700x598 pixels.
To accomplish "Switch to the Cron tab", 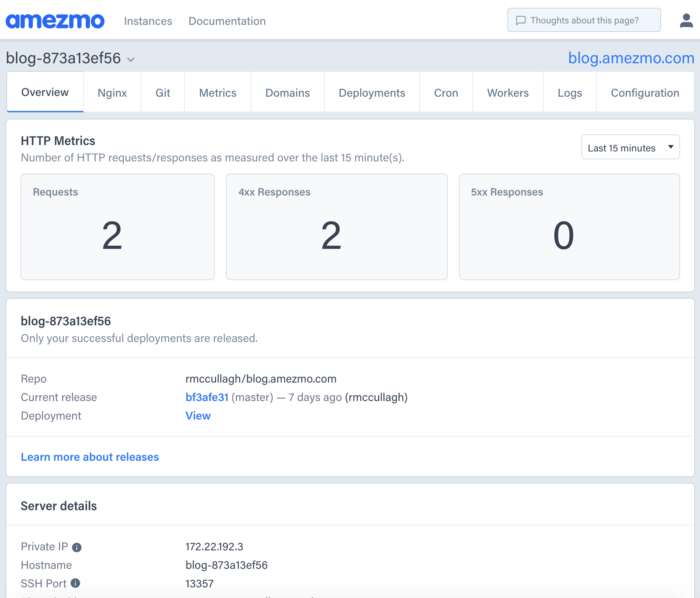I will [446, 93].
